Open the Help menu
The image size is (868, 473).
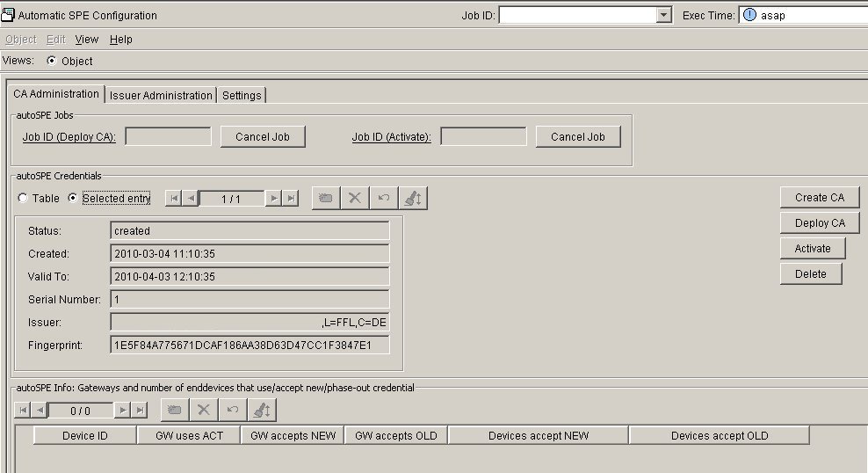click(120, 40)
